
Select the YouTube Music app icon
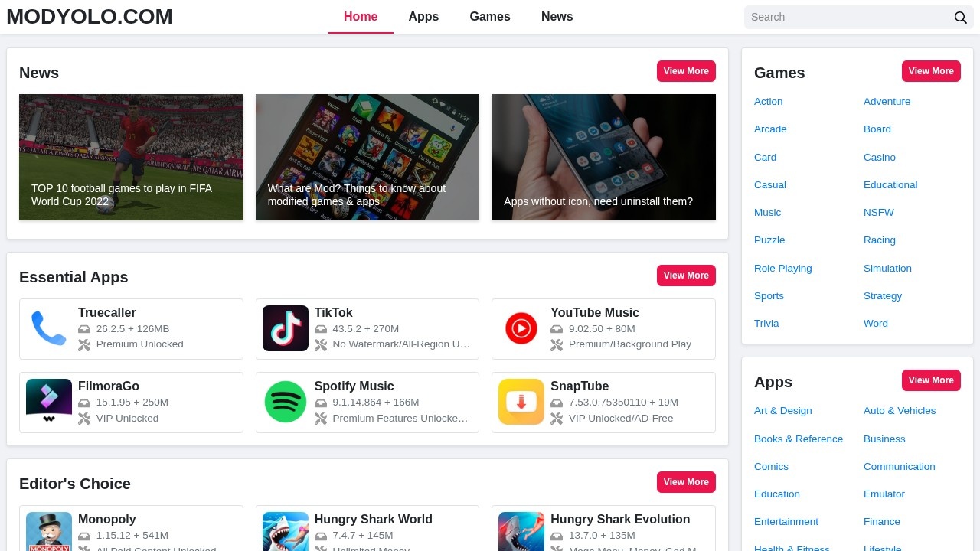(521, 328)
